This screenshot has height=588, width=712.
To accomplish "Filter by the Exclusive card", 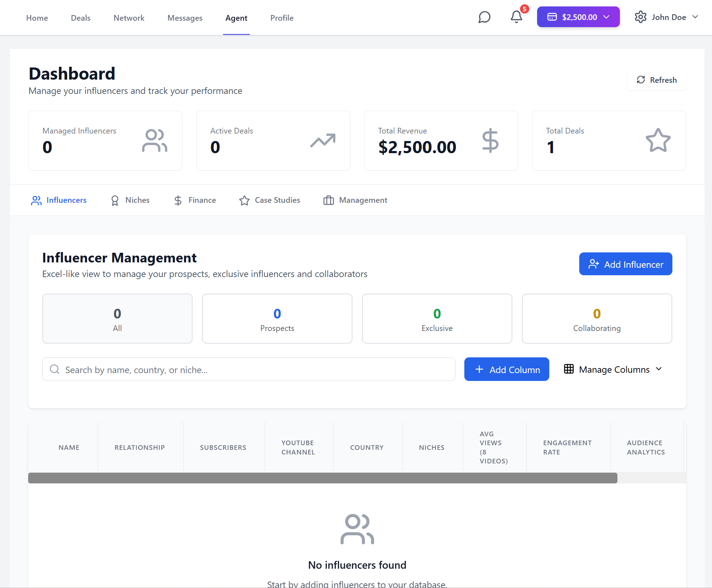I will pyautogui.click(x=437, y=319).
